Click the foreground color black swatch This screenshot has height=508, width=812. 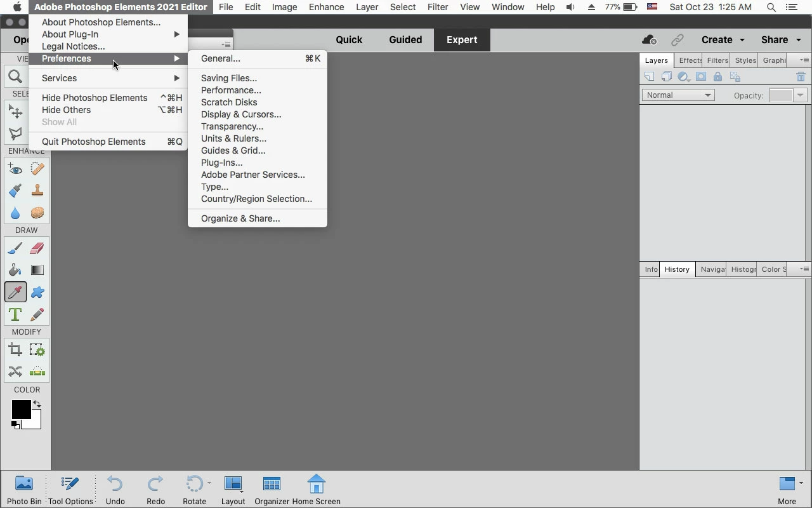20,410
